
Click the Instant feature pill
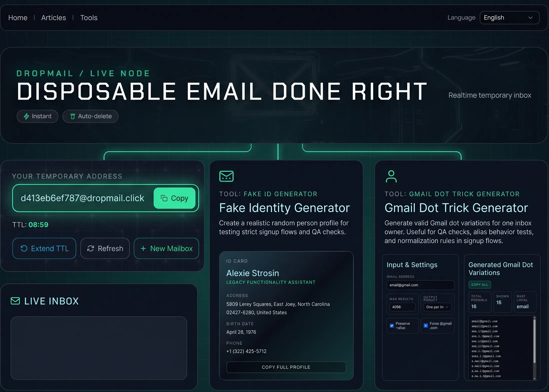tap(38, 116)
